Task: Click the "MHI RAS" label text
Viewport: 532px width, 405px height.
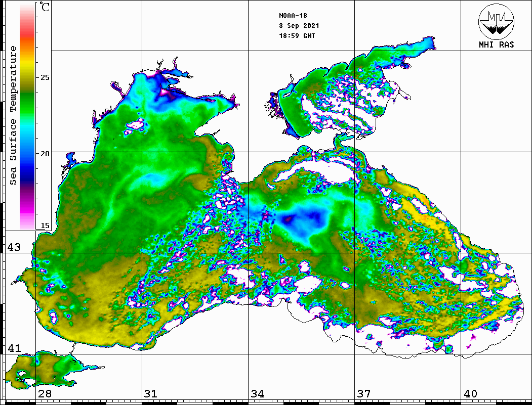Action: coord(497,44)
